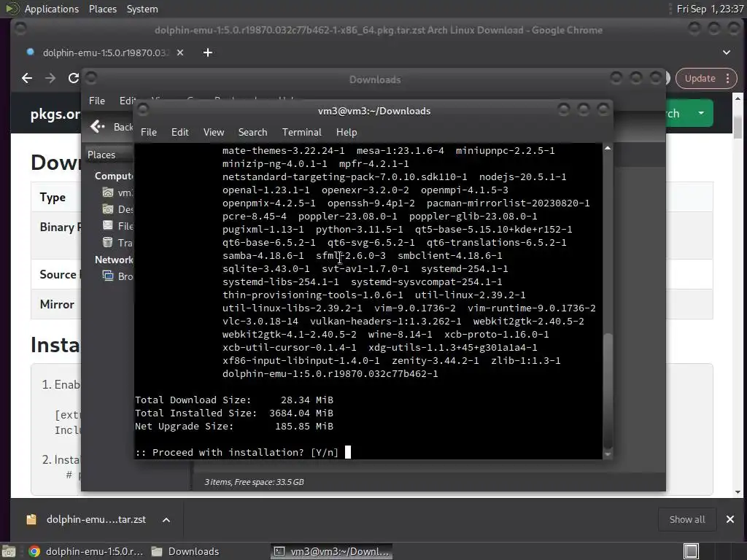
Task: Click the clock in top panel
Action: [710, 9]
